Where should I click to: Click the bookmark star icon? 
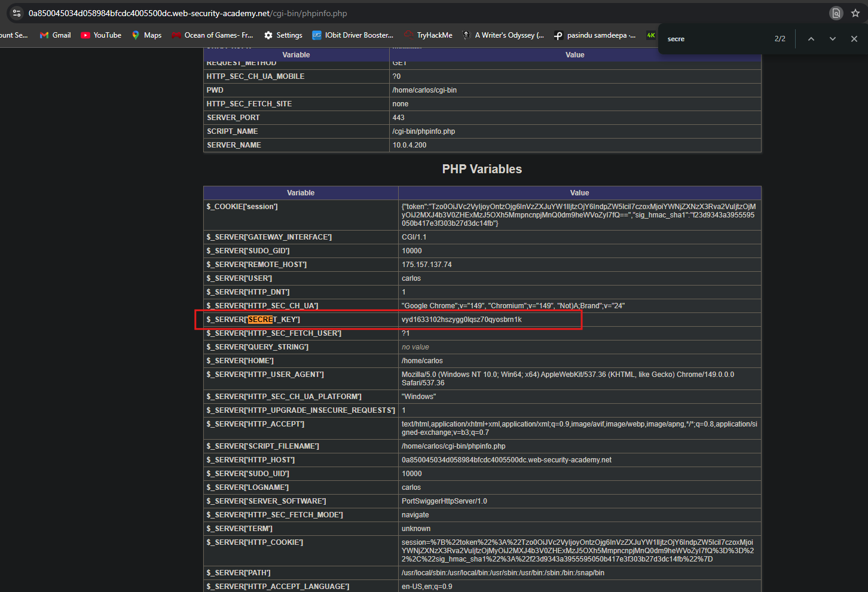[855, 13]
